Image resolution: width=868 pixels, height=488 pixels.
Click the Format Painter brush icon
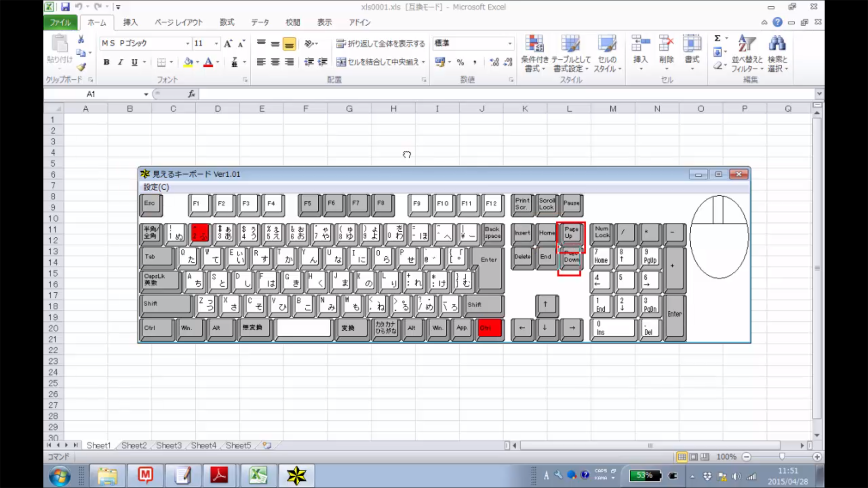pyautogui.click(x=81, y=67)
